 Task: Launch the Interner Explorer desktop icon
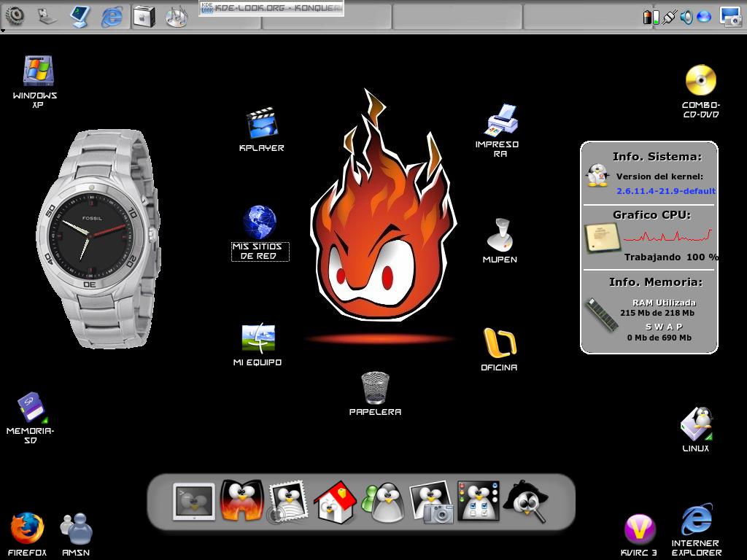pos(697,520)
